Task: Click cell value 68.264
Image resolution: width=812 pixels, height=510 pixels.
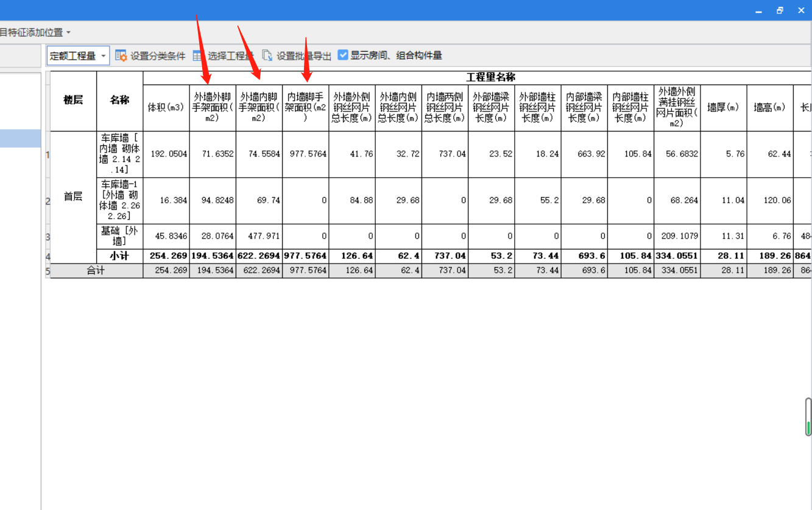Action: [x=684, y=200]
